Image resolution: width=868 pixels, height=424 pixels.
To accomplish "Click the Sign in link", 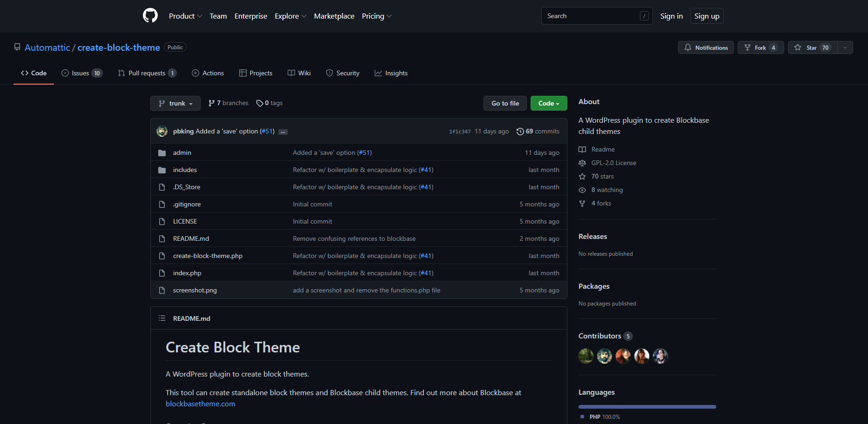I will [x=672, y=16].
